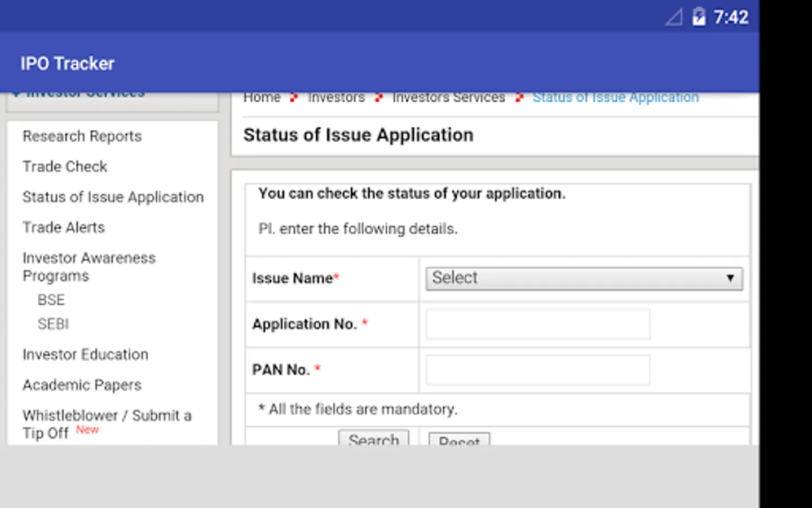
Task: Click the Application No. input field
Action: [x=537, y=324]
